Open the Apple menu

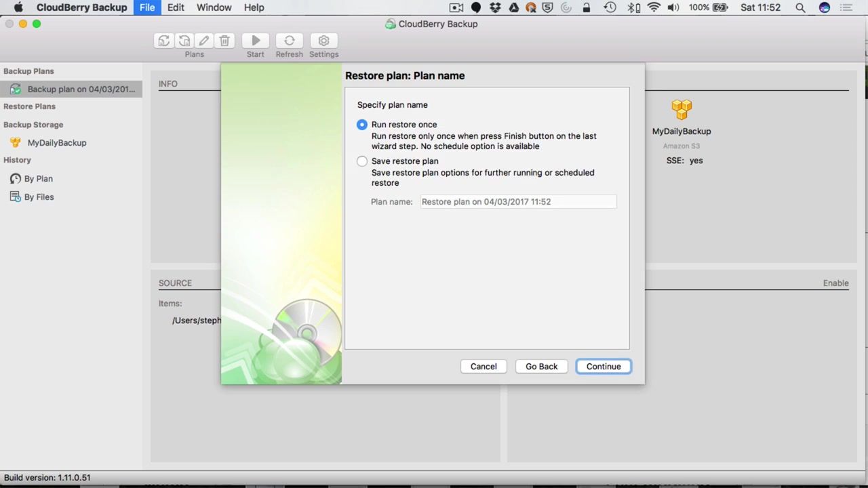click(18, 7)
